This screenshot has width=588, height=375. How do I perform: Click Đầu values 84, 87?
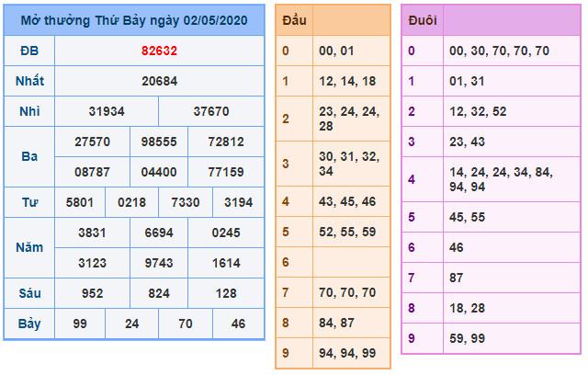336,323
